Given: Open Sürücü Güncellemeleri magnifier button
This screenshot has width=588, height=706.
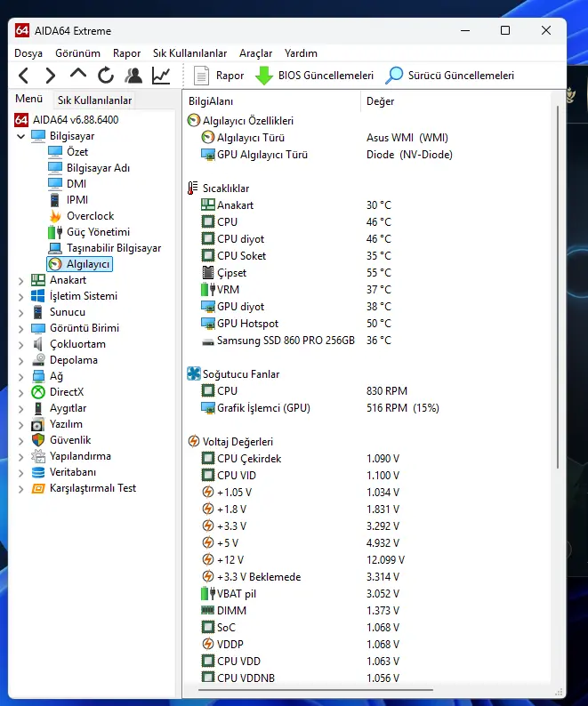Looking at the screenshot, I should [x=450, y=76].
